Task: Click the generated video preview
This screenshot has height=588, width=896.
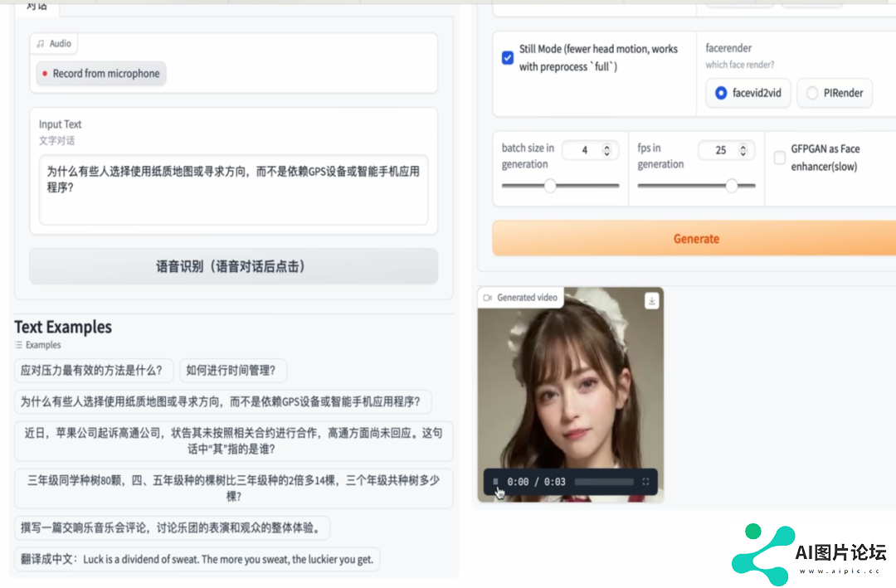Action: (x=570, y=394)
